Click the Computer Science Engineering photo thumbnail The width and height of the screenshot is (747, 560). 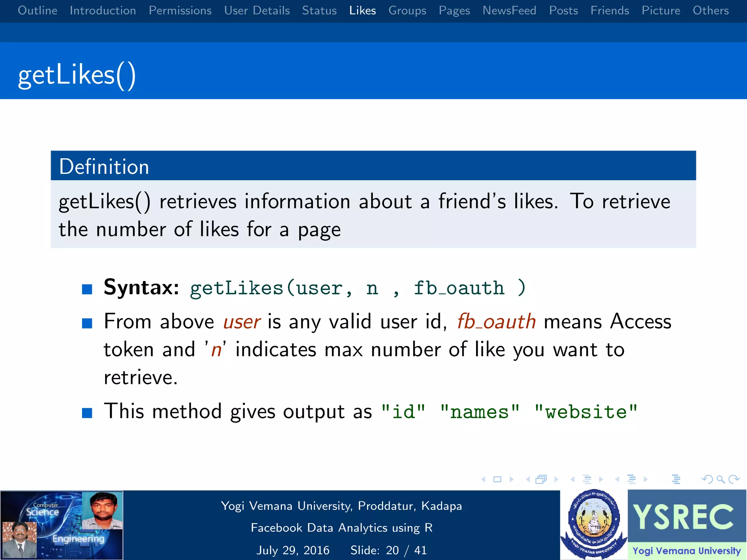[62, 525]
